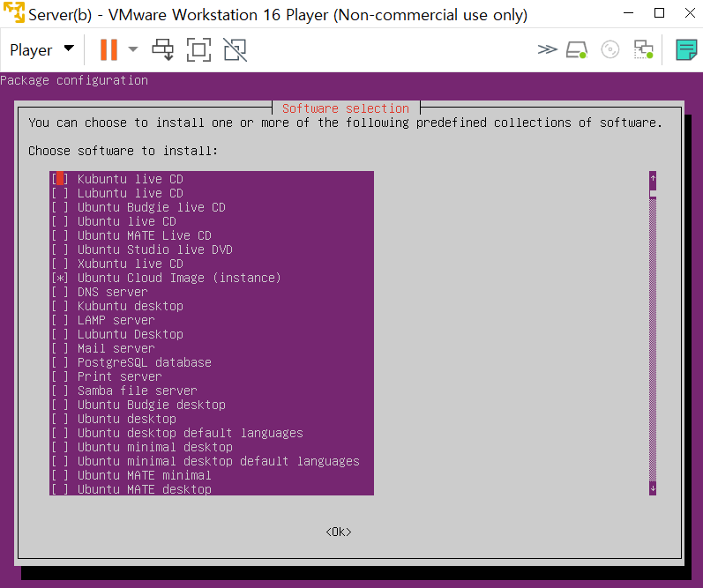This screenshot has height=588, width=703.
Task: Click the Software selection dialog title
Action: pyautogui.click(x=346, y=108)
